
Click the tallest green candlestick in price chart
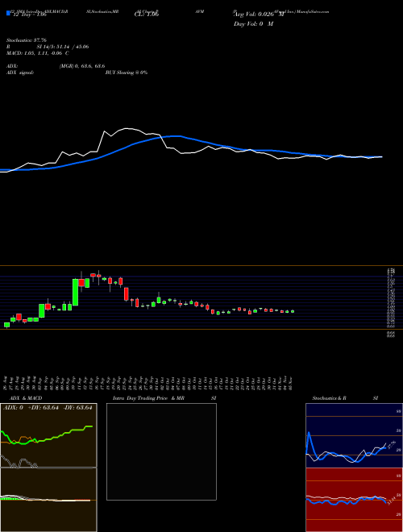[75, 292]
